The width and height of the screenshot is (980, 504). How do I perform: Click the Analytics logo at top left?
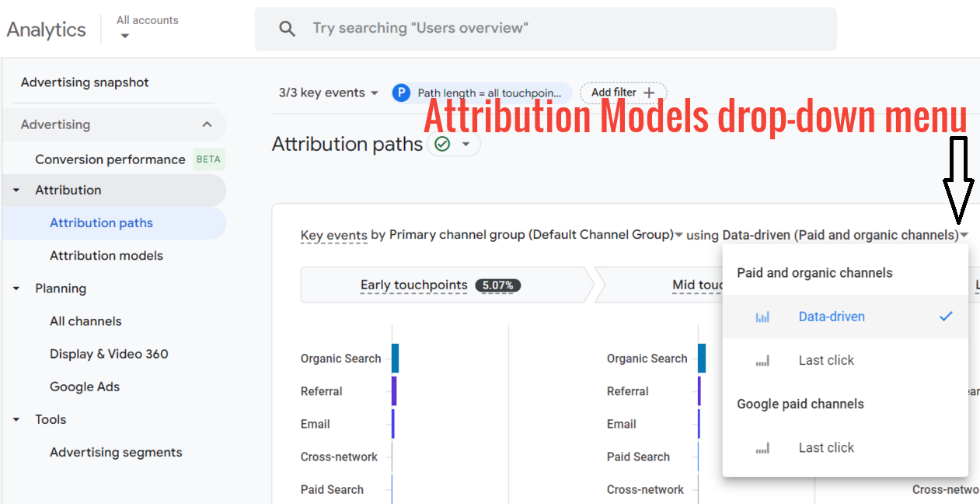(46, 29)
